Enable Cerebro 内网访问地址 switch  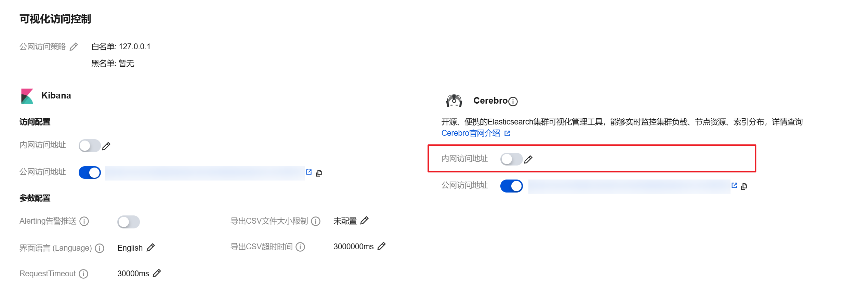(511, 159)
